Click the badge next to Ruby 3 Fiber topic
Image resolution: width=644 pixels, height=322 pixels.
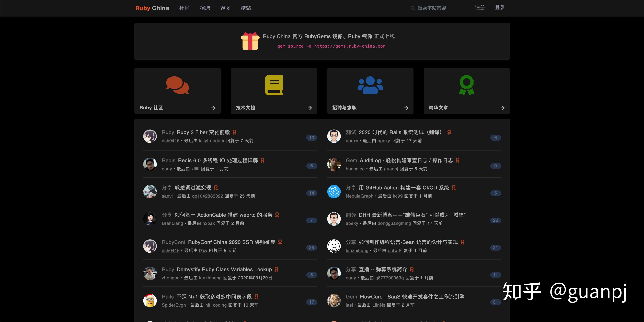point(234,132)
